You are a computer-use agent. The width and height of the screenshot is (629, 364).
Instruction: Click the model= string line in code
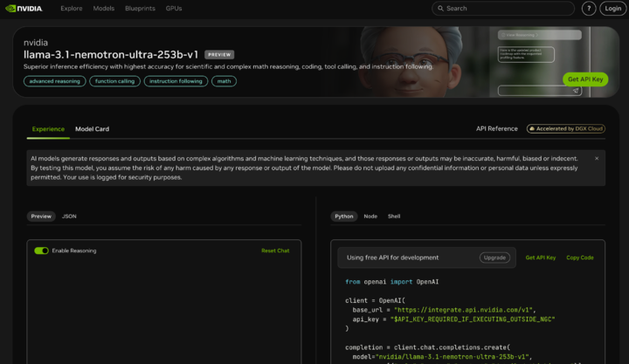(442, 357)
